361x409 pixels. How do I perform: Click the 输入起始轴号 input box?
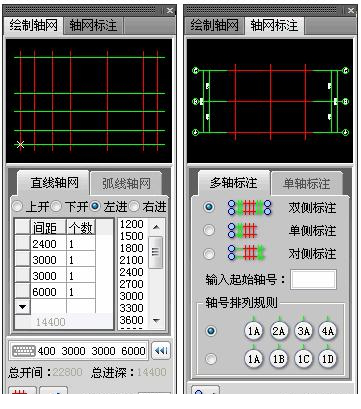313,279
